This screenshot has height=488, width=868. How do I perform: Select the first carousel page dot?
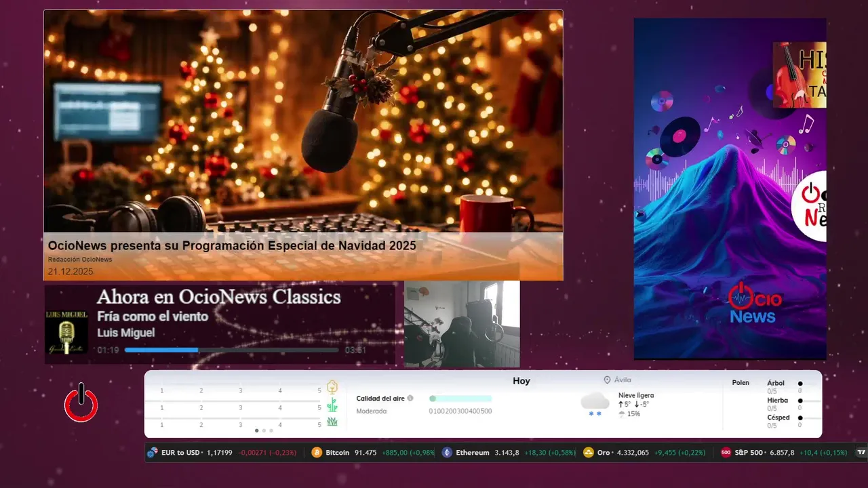coord(256,430)
